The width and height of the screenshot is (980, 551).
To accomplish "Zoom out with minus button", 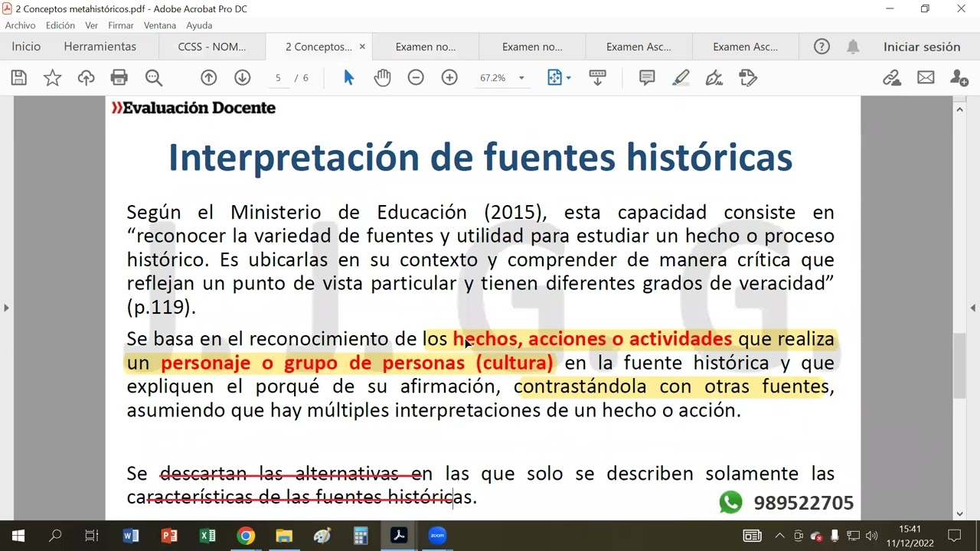I will [416, 77].
